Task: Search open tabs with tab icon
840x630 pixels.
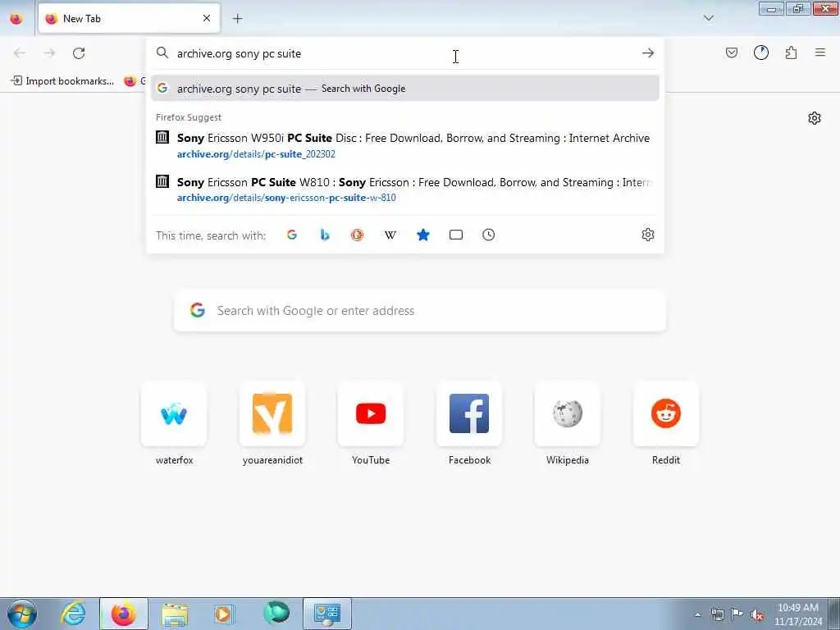Action: point(456,235)
